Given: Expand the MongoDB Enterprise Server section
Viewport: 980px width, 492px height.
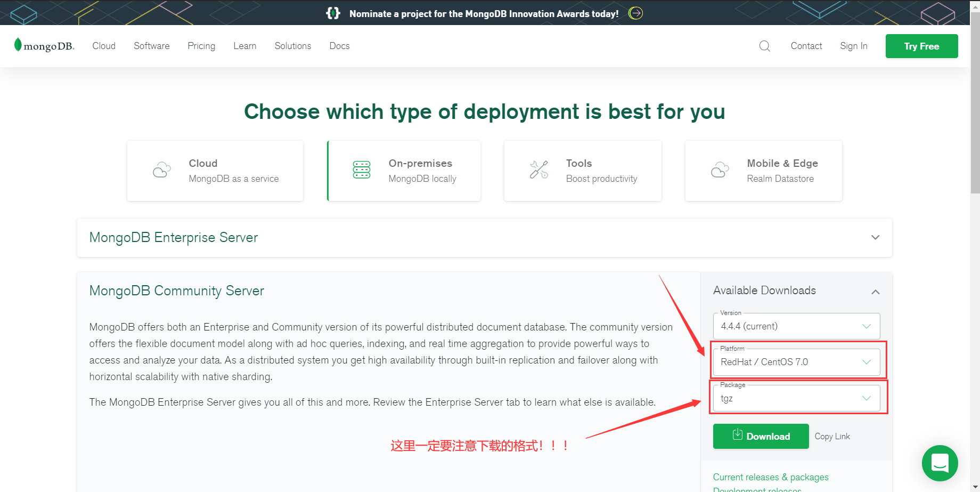Looking at the screenshot, I should tap(875, 237).
